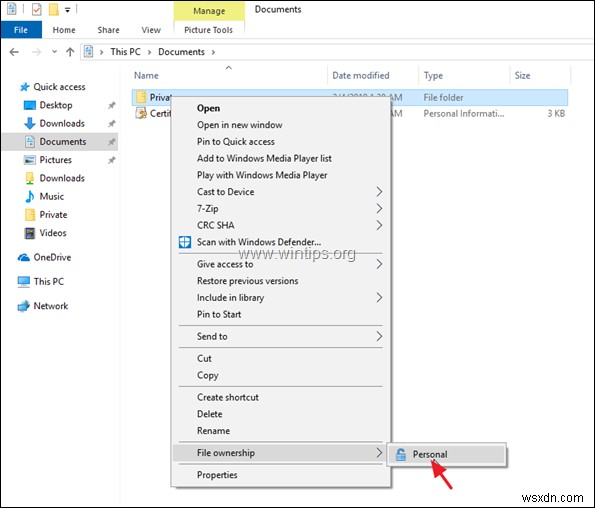Sort by Size column header
595x508 pixels.
click(540, 75)
